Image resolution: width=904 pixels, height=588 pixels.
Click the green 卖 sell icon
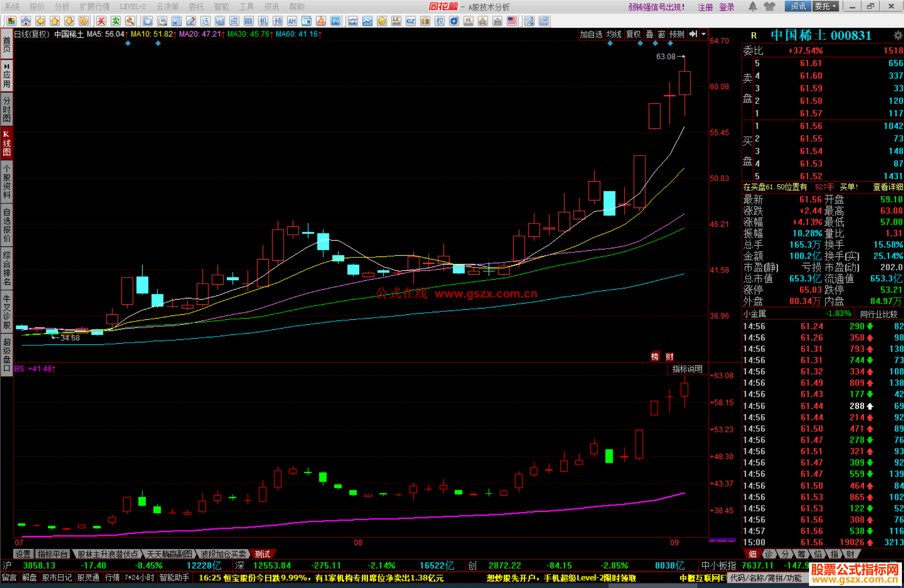(x=116, y=21)
